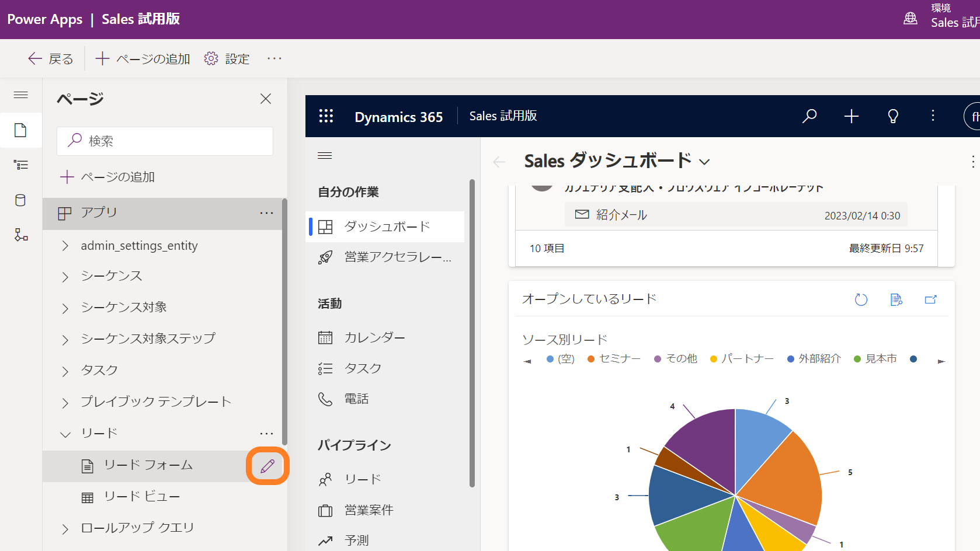Refresh the オープンしているリード chart
Image resolution: width=980 pixels, height=551 pixels.
[861, 299]
